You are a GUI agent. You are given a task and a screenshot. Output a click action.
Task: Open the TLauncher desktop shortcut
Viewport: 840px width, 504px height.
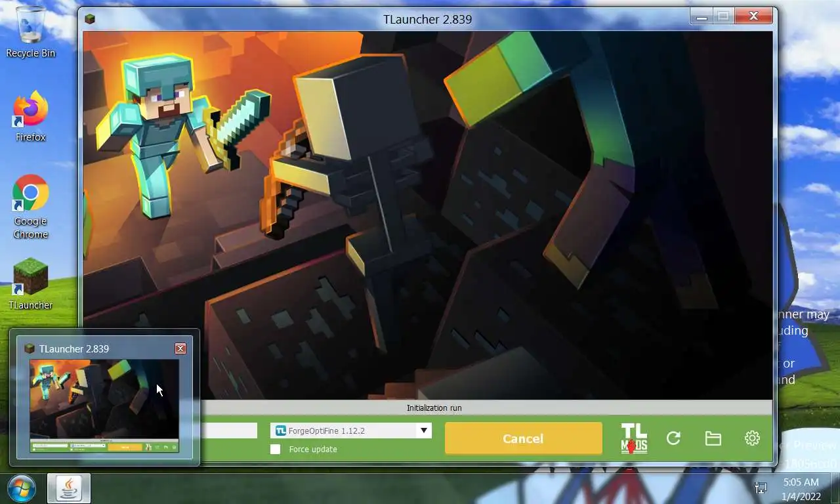click(x=30, y=284)
